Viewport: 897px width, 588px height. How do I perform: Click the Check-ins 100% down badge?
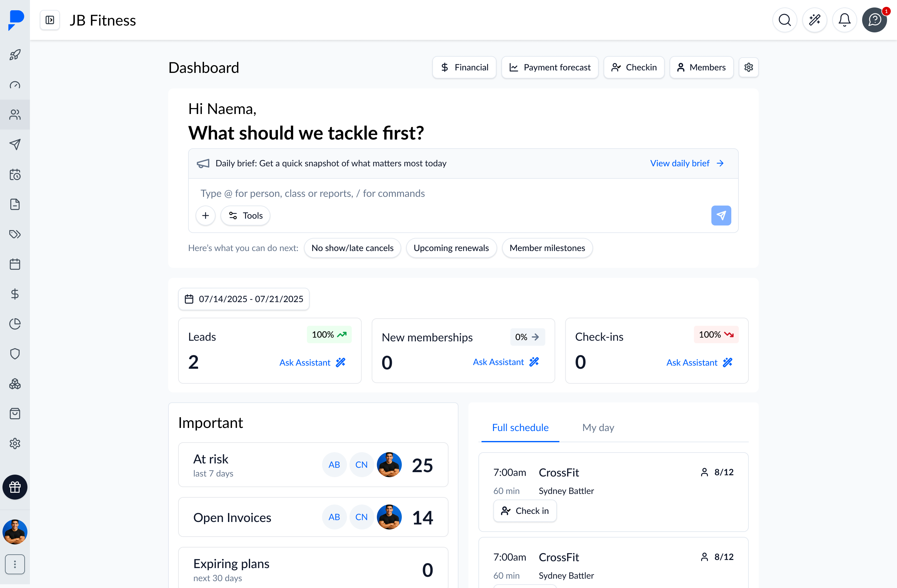click(x=716, y=335)
